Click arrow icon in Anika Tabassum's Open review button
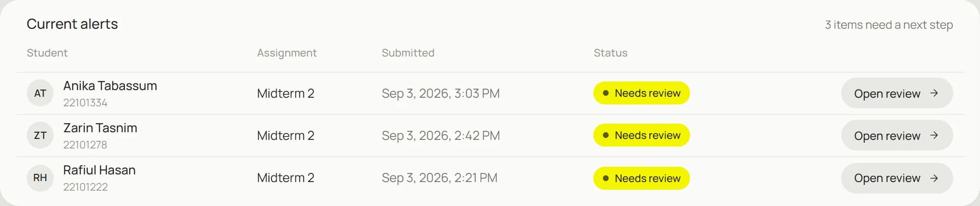980x206 pixels. (x=934, y=93)
